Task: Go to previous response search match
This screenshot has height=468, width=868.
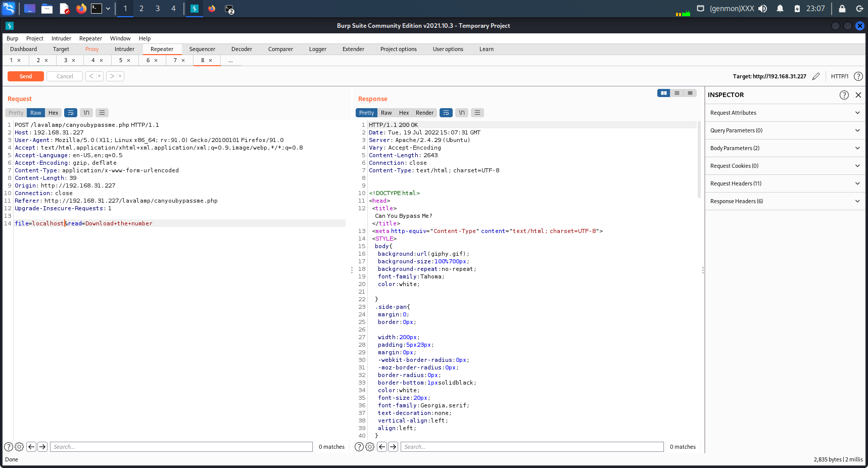Action: (382, 447)
